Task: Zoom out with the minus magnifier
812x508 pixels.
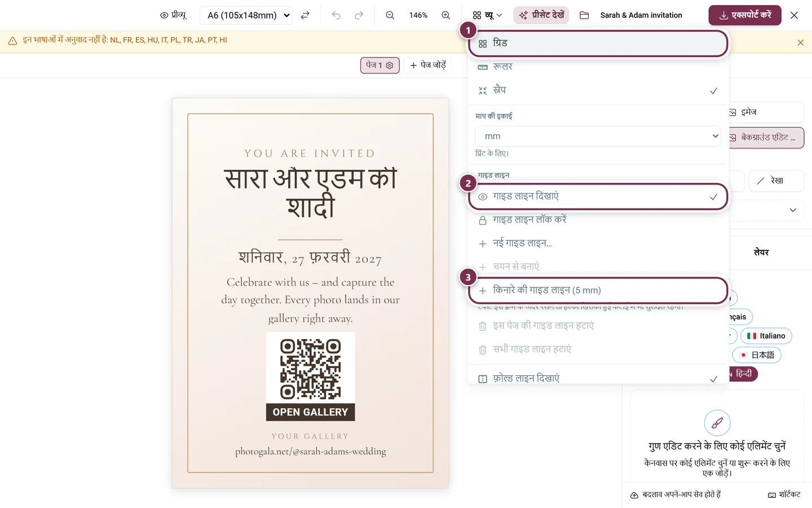Action: pyautogui.click(x=390, y=15)
